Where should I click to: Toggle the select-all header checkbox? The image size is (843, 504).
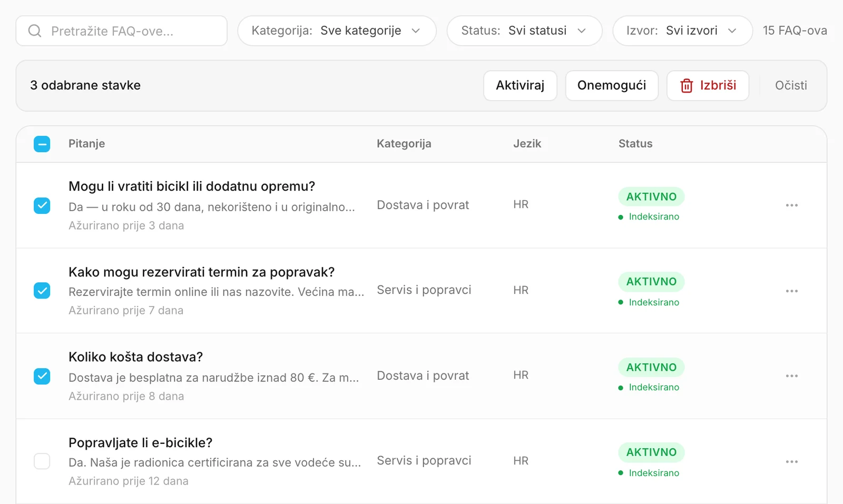(42, 144)
